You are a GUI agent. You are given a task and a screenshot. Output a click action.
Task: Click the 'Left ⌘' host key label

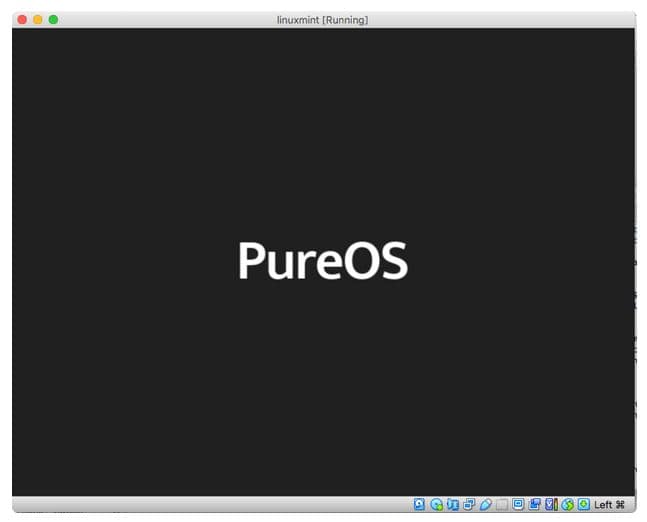click(x=609, y=505)
